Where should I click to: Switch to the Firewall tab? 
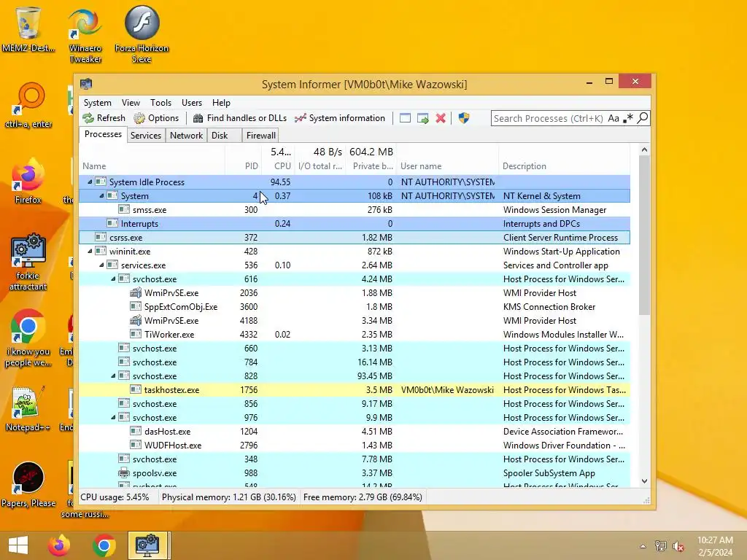[260, 136]
